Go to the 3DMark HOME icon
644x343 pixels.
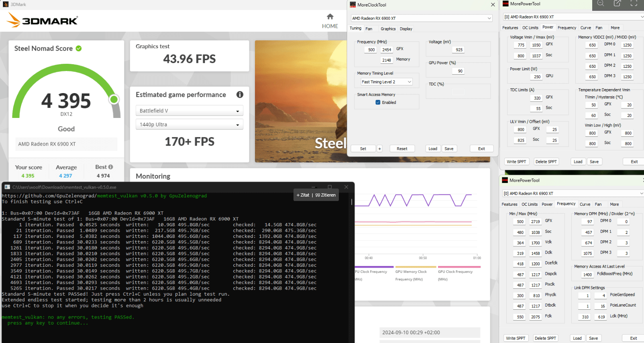click(x=330, y=16)
